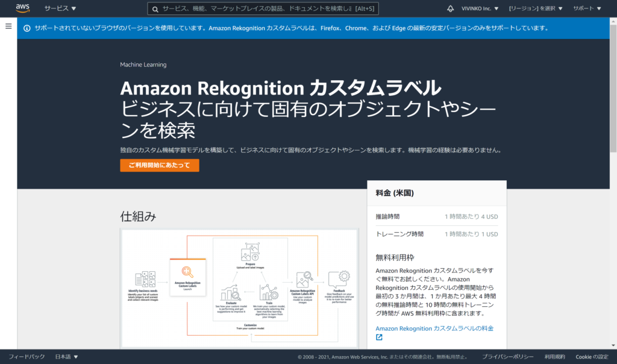This screenshot has width=617, height=364.
Task: Expand the サービス services menu
Action: pos(60,8)
